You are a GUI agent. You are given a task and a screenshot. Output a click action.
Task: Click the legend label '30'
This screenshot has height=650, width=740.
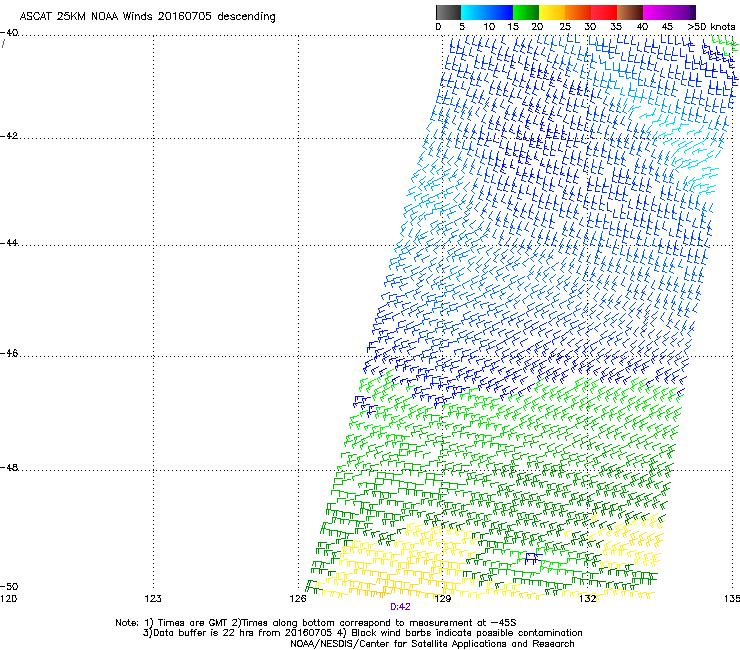point(590,27)
